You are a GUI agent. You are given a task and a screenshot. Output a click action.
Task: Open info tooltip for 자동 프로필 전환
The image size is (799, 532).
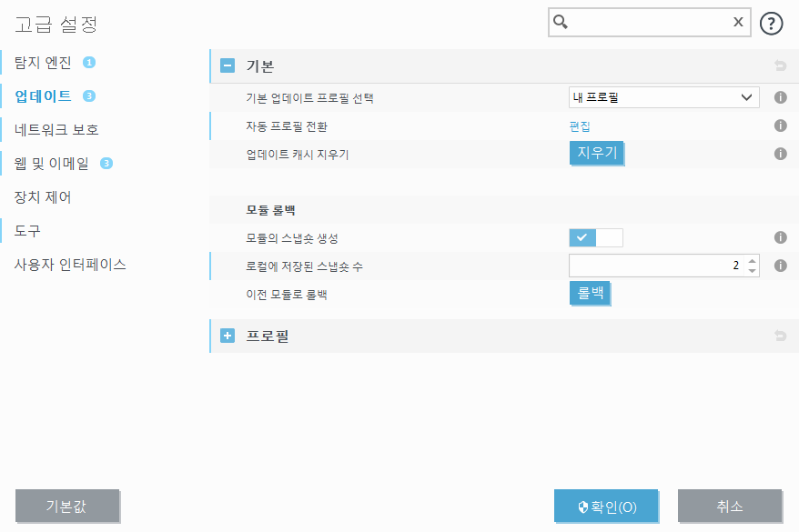tap(780, 125)
